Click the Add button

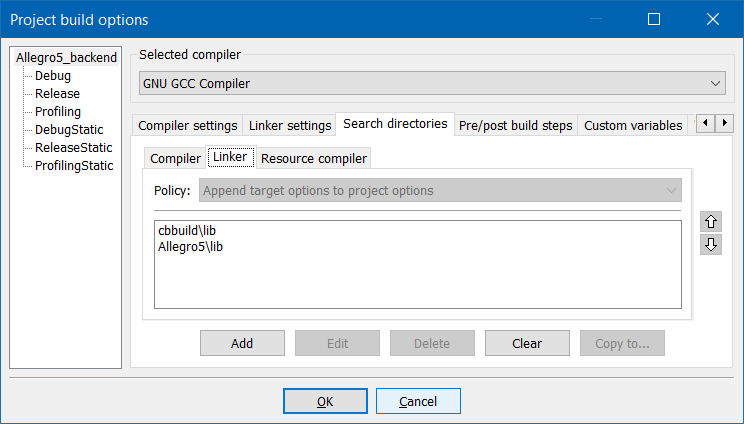pyautogui.click(x=242, y=343)
